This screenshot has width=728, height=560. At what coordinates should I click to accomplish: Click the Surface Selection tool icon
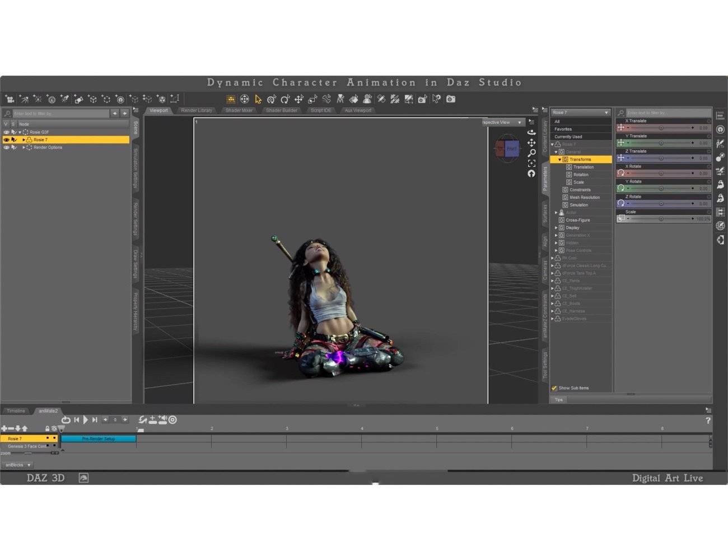pyautogui.click(x=354, y=99)
